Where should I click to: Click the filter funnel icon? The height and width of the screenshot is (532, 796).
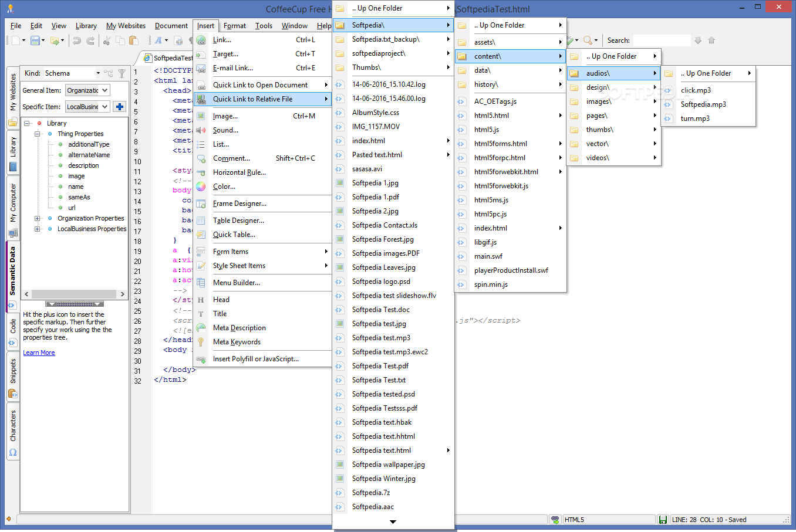(x=122, y=73)
